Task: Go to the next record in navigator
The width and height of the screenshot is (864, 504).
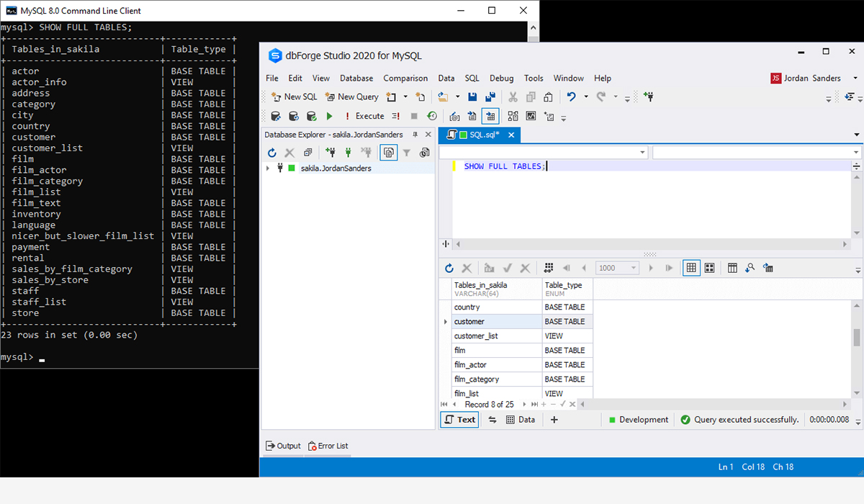Action: coord(524,405)
